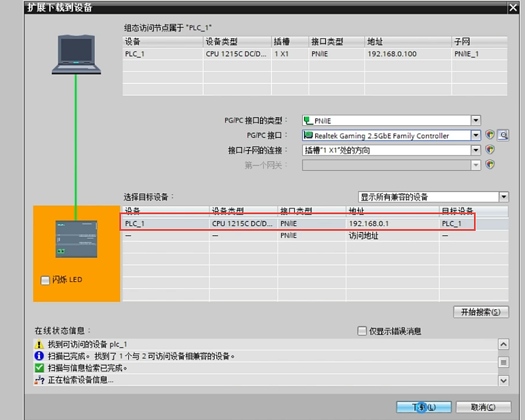
Task: Close the 扩展下载到设备 dialog
Action: pos(512,7)
